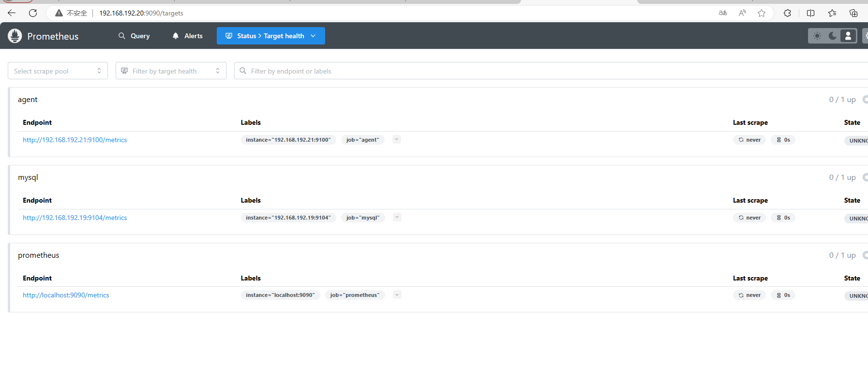Click instance="192.168.192.19:9104" label badge
The width and height of the screenshot is (868, 368).
tap(288, 218)
